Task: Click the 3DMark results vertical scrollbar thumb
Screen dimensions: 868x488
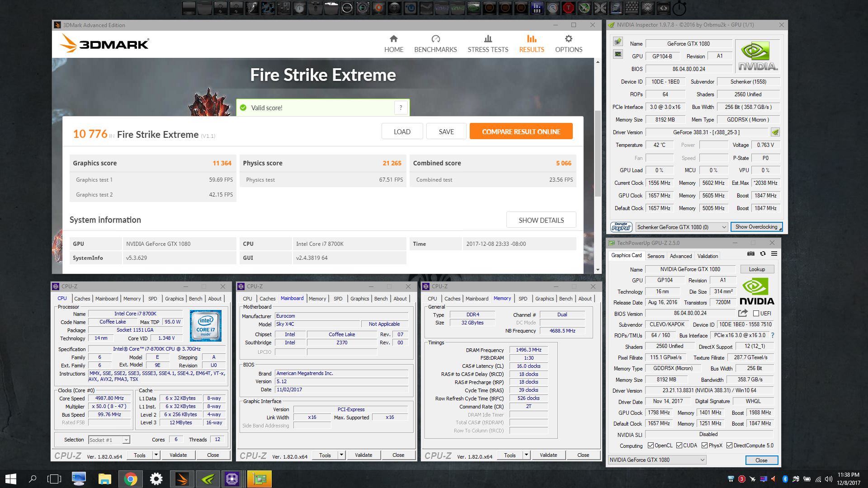Action: click(x=598, y=154)
